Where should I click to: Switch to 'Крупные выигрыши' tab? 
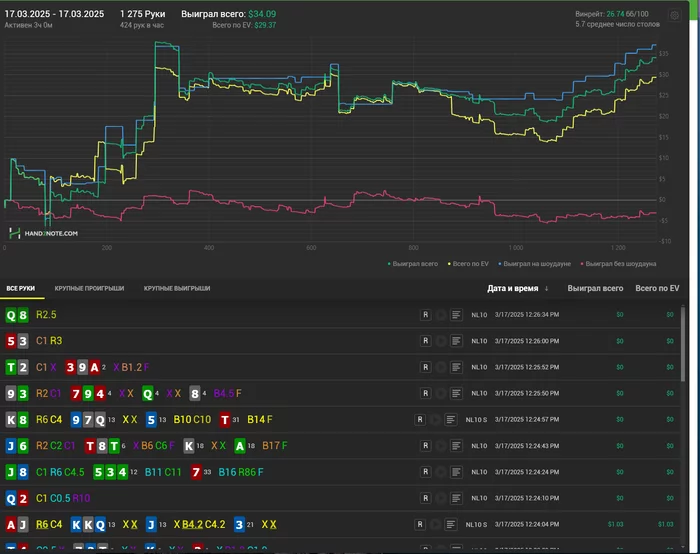[176, 288]
